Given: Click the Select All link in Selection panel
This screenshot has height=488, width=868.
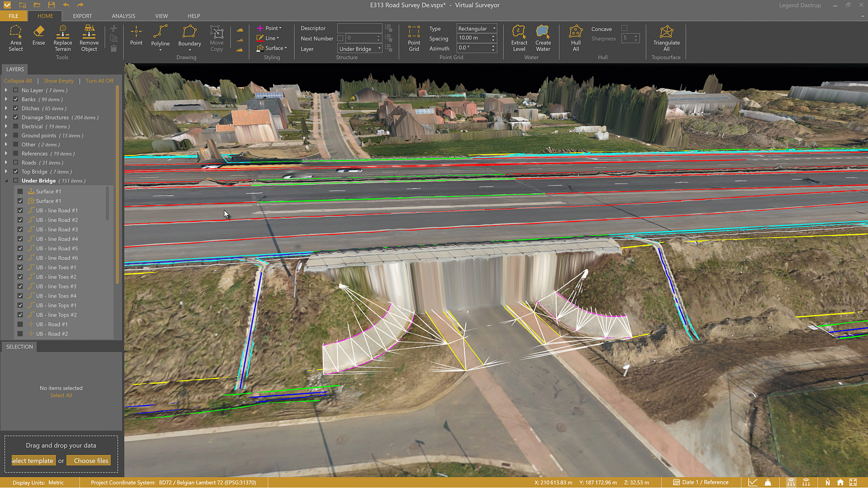Looking at the screenshot, I should click(x=61, y=395).
